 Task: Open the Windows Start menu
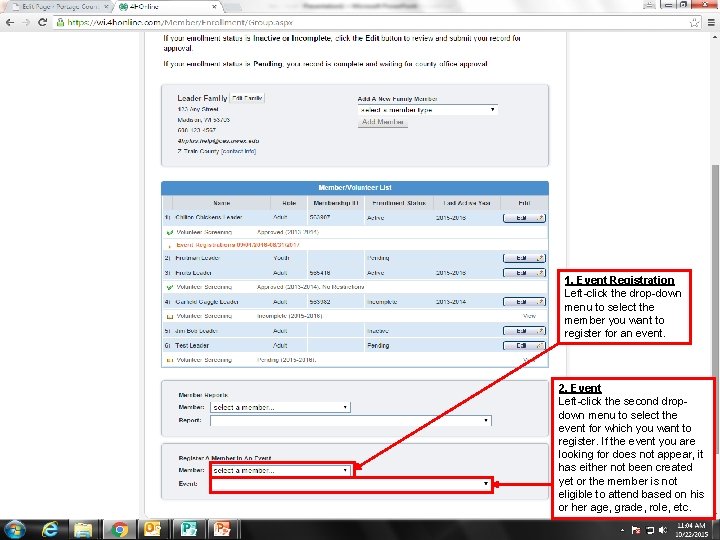(x=15, y=529)
